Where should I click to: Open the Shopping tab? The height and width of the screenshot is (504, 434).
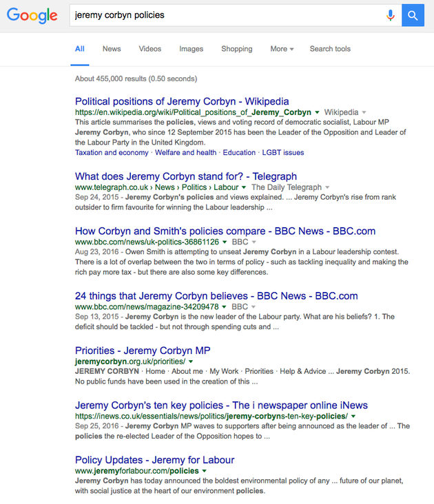click(x=236, y=49)
